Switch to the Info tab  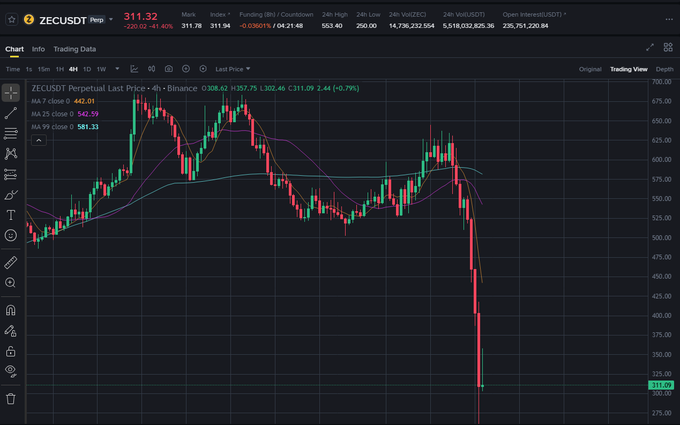38,49
